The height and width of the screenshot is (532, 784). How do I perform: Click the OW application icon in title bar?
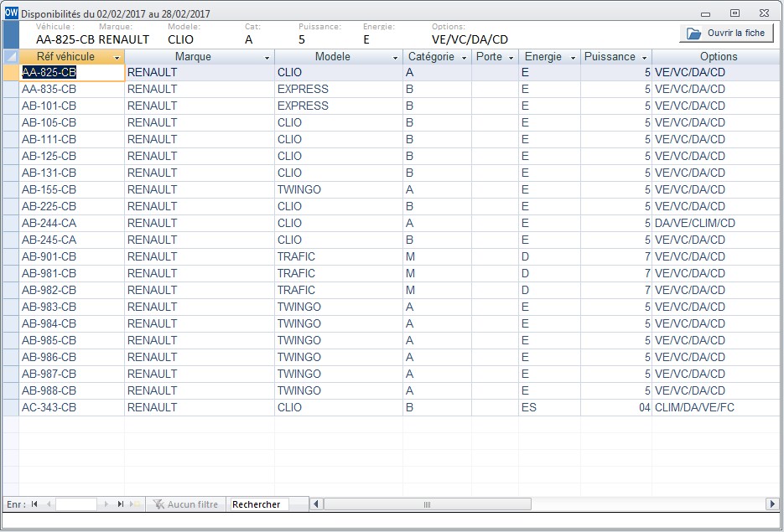11,13
